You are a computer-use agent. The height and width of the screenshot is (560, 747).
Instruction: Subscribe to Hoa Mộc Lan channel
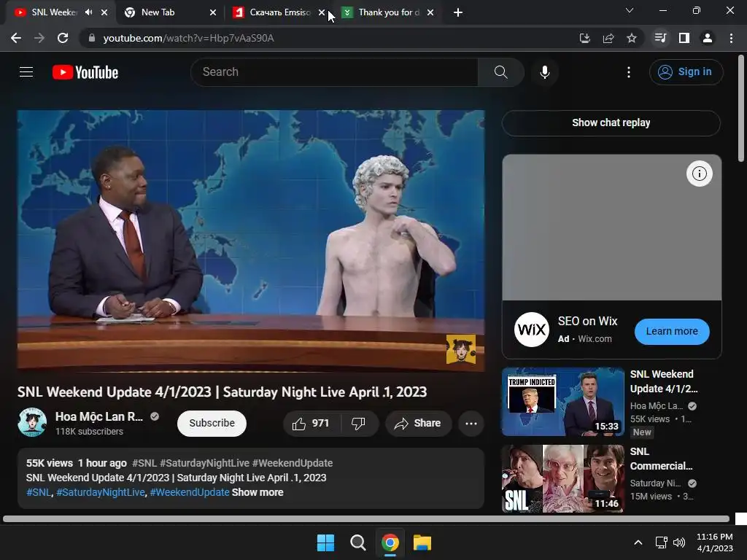click(x=212, y=424)
